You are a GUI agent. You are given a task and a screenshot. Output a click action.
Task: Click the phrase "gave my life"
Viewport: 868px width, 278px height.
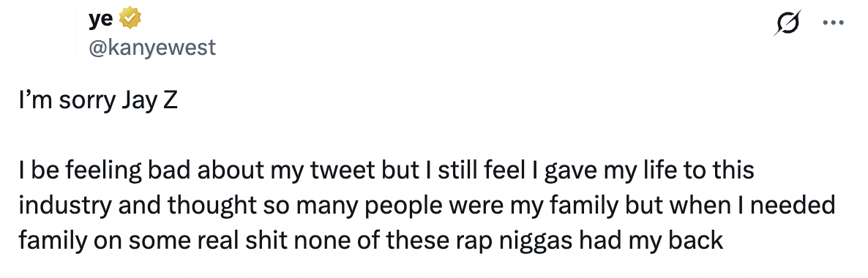tap(611, 171)
